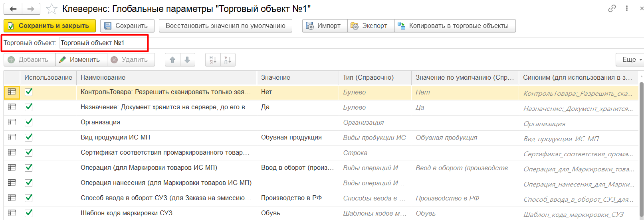This screenshot has height=220, width=644.
Task: Copy link using chain icon
Action: (x=612, y=8)
